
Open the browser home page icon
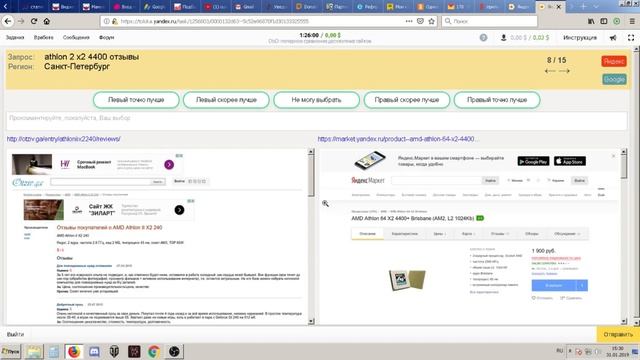coord(47,21)
